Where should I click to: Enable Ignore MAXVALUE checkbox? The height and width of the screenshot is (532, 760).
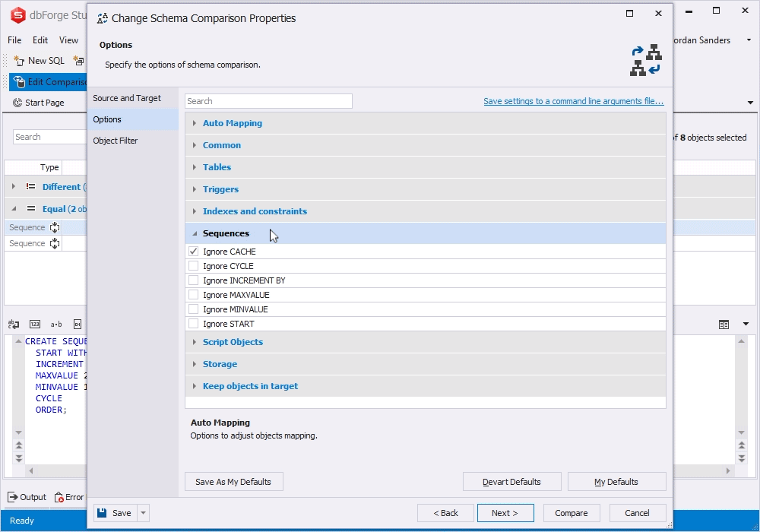pyautogui.click(x=193, y=295)
